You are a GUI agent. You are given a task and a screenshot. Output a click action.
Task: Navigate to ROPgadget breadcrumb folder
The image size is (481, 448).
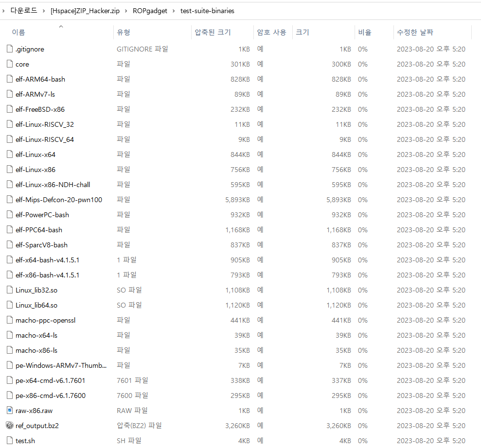pyautogui.click(x=150, y=11)
